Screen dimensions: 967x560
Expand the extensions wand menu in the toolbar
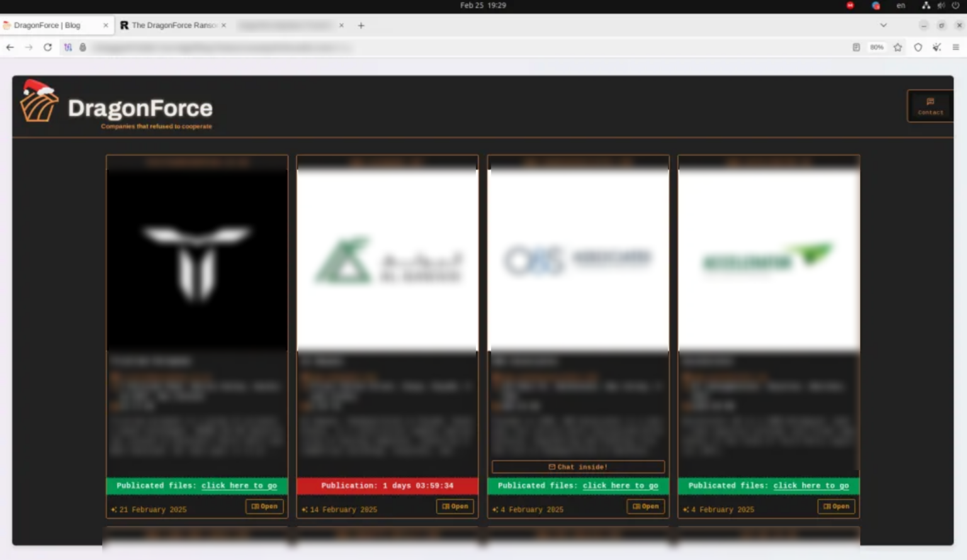click(937, 47)
